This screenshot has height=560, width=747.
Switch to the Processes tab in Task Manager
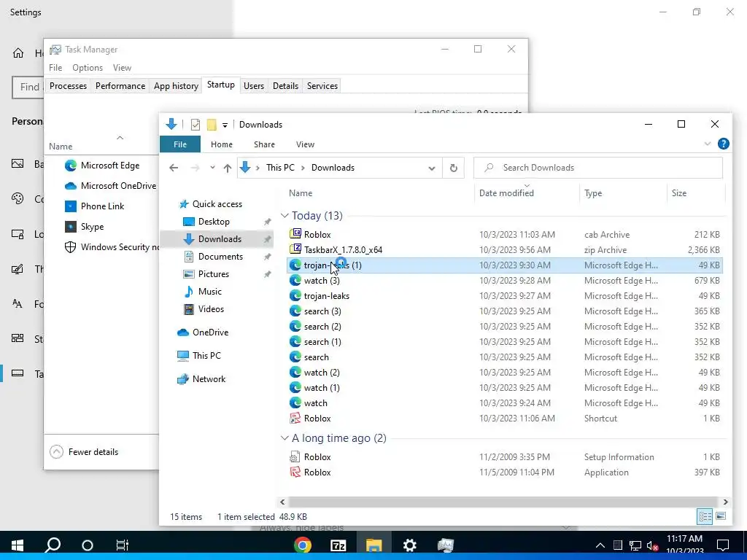(68, 86)
